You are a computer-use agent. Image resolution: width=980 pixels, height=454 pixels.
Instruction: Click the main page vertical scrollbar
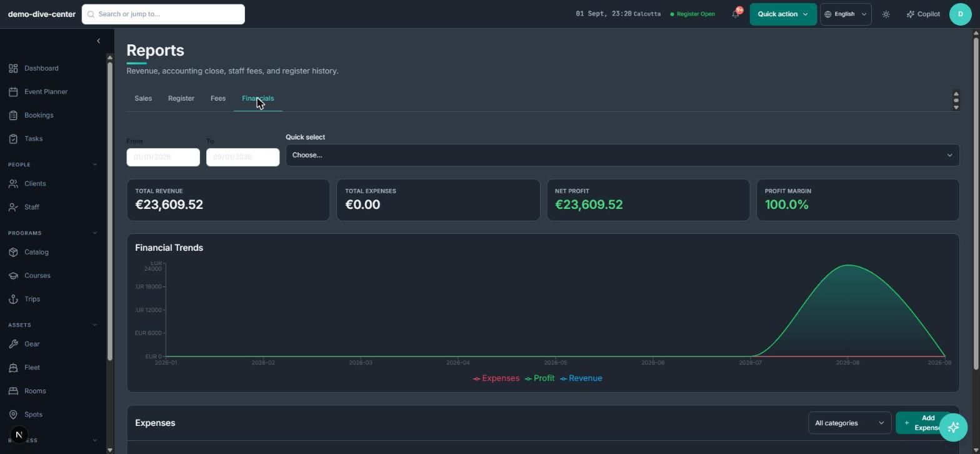[976, 202]
